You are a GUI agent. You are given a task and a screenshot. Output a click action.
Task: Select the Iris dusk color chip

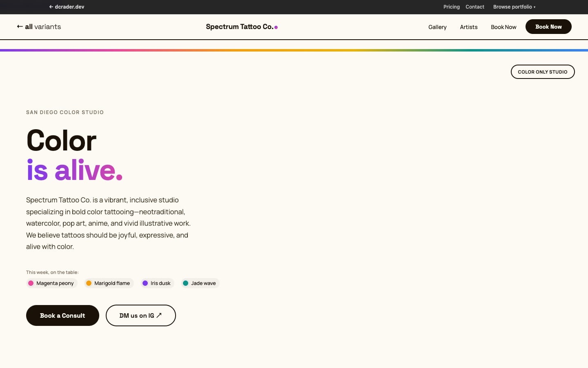(x=157, y=283)
